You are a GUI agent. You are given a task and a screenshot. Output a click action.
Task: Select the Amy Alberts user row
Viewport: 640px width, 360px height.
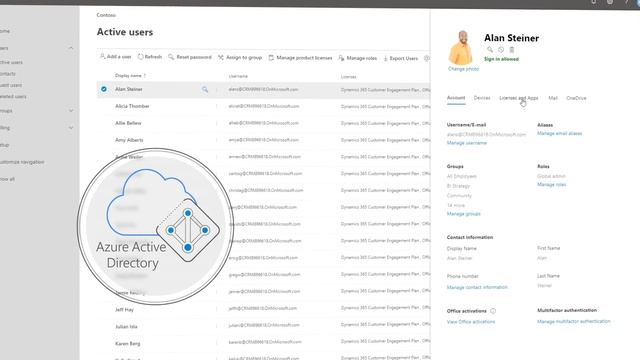263,140
